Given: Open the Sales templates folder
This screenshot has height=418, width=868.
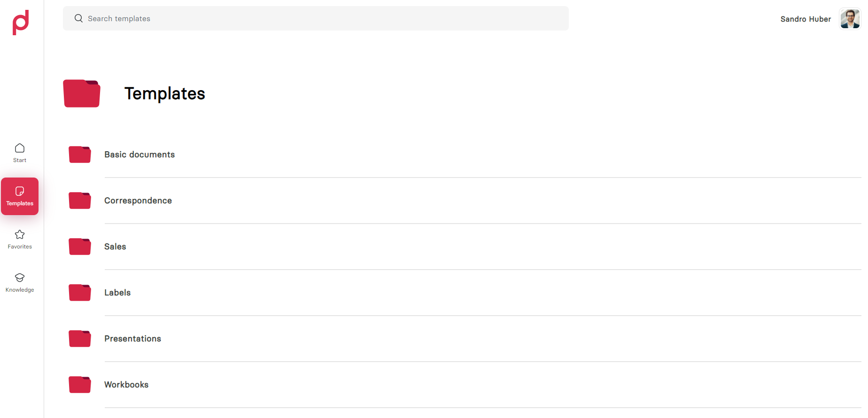Looking at the screenshot, I should tap(115, 247).
